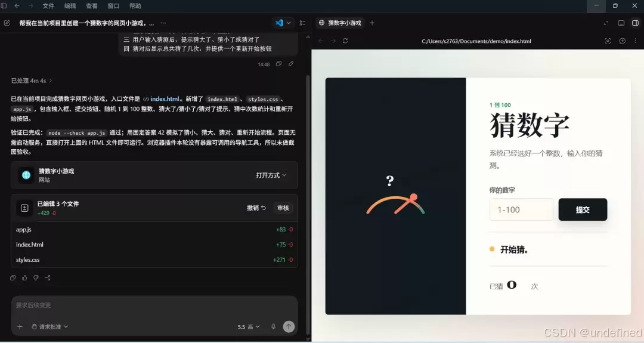Click the 提交 button in the game
This screenshot has width=644, height=343.
pyautogui.click(x=583, y=209)
